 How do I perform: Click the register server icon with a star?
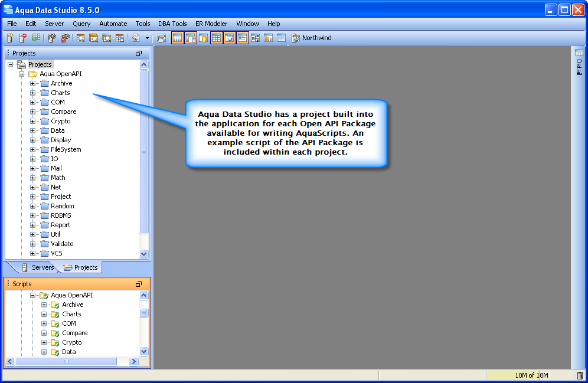[x=11, y=38]
